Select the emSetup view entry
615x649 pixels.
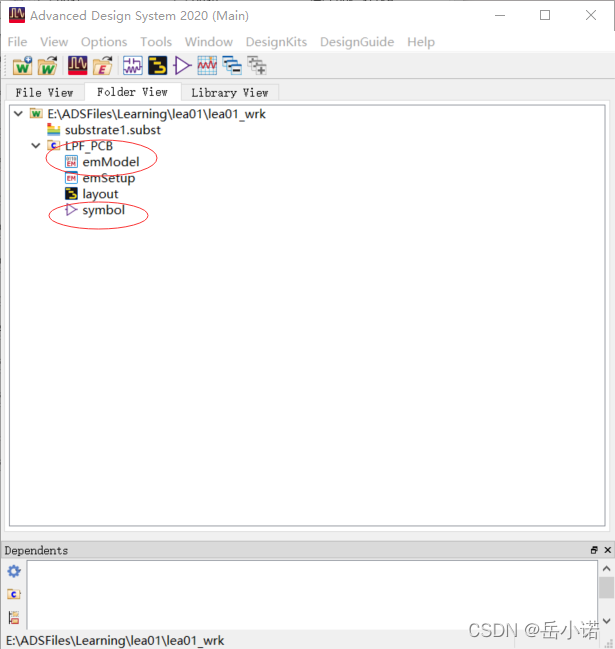click(109, 178)
